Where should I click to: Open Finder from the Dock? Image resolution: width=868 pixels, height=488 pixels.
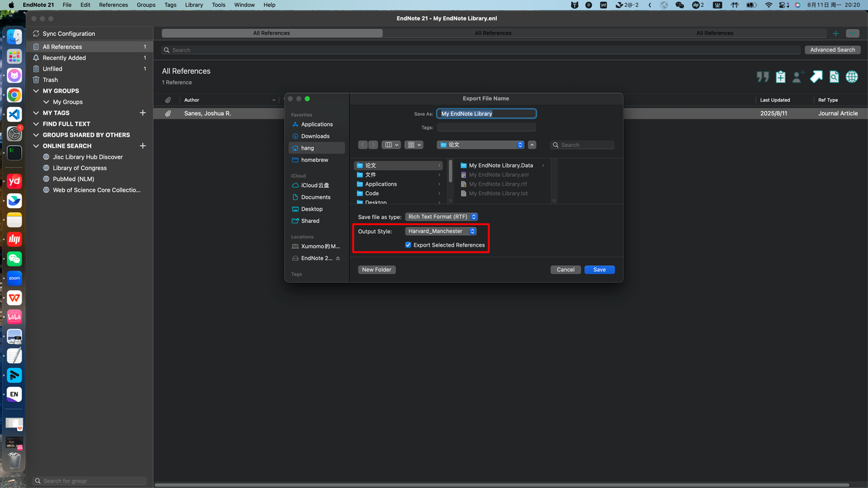point(14,37)
